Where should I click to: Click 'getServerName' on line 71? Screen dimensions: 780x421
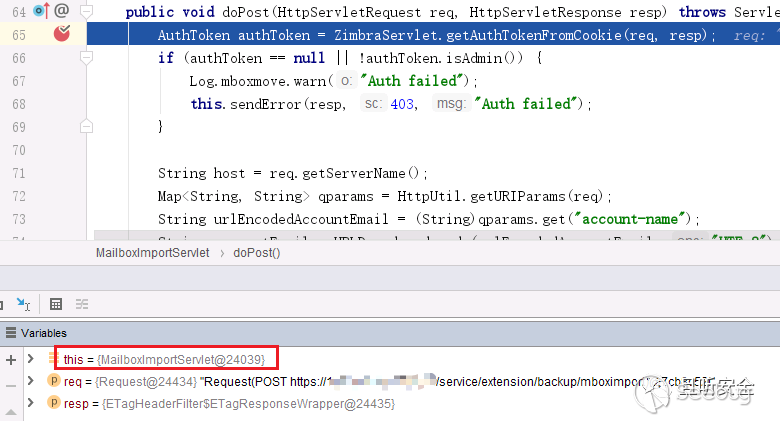[x=354, y=173]
